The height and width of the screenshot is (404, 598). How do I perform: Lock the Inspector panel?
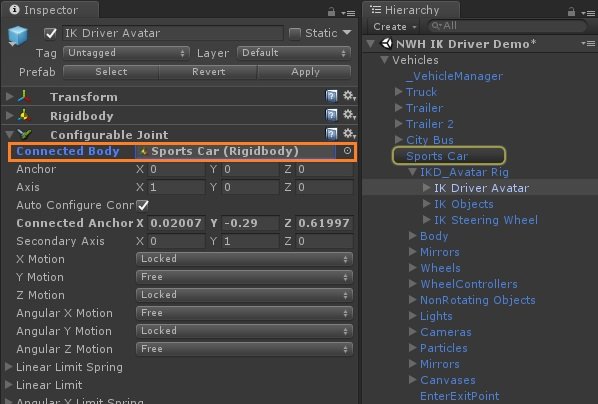click(331, 12)
